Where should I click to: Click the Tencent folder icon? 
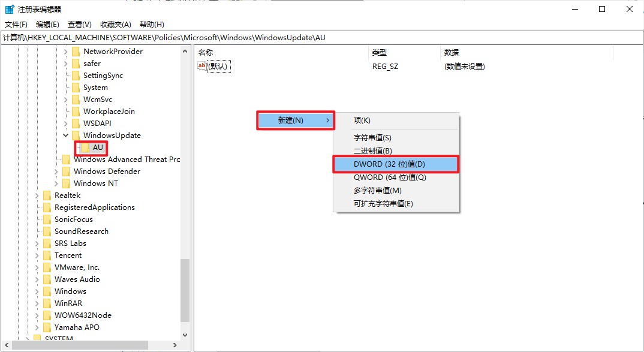tap(47, 255)
